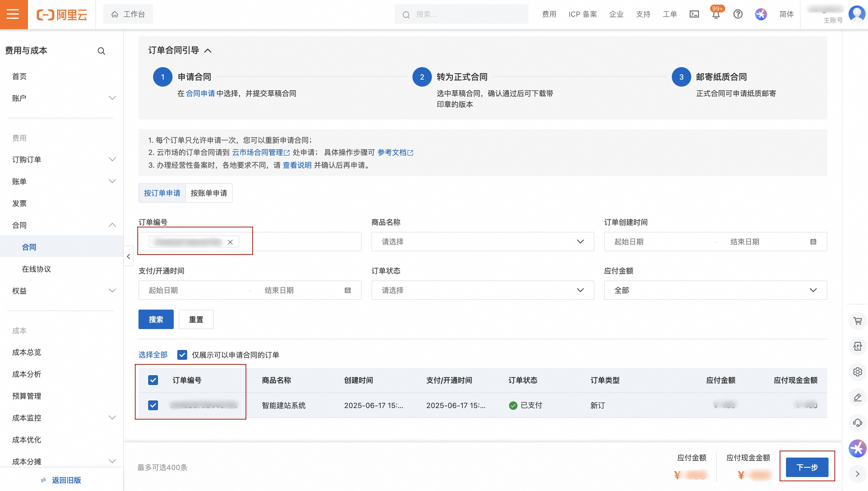868x491 pixels.
Task: Open the settings gear side icon
Action: tap(857, 372)
